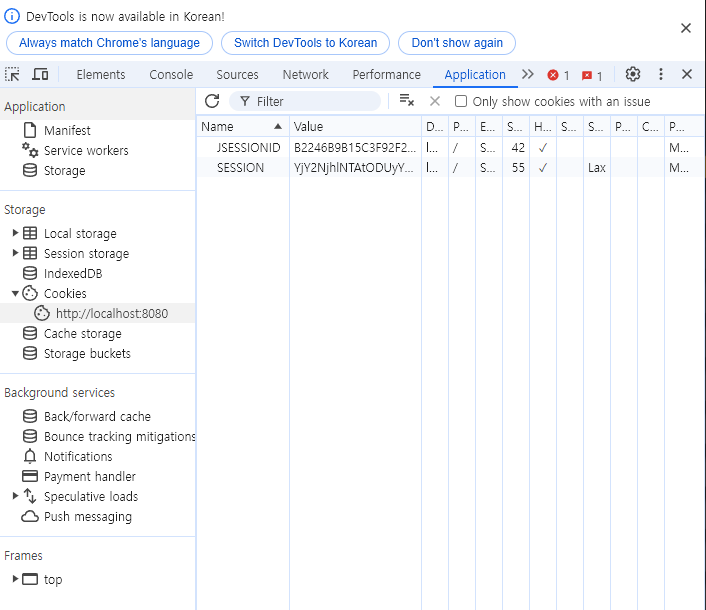Viewport: 706px width, 610px height.
Task: Sort by the Name column header
Action: [242, 127]
